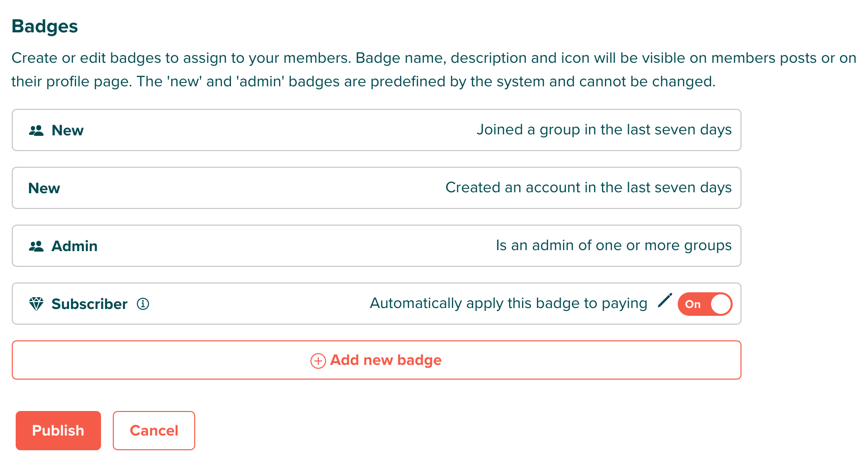The width and height of the screenshot is (868, 462).
Task: Click the Badges section heading
Action: [45, 26]
